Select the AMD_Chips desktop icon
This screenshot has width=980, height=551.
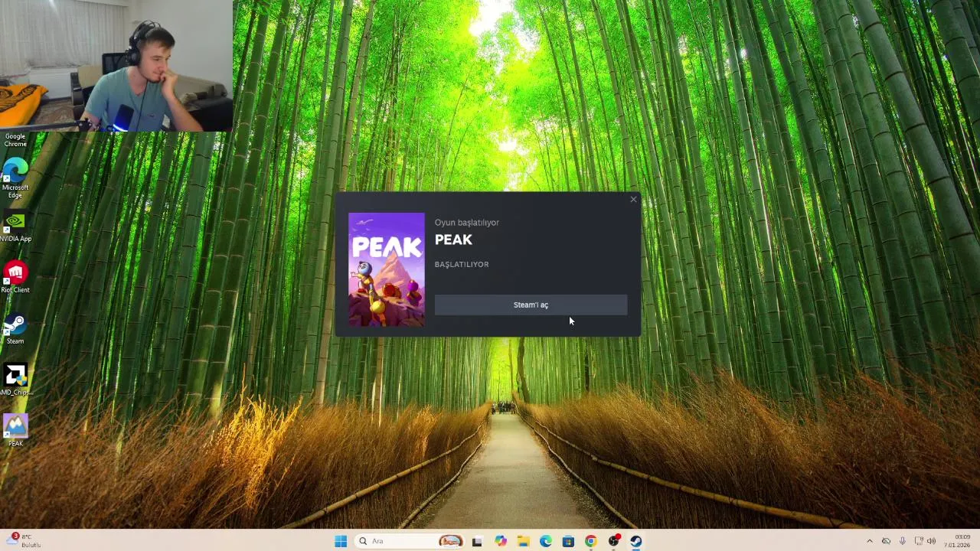pos(15,380)
